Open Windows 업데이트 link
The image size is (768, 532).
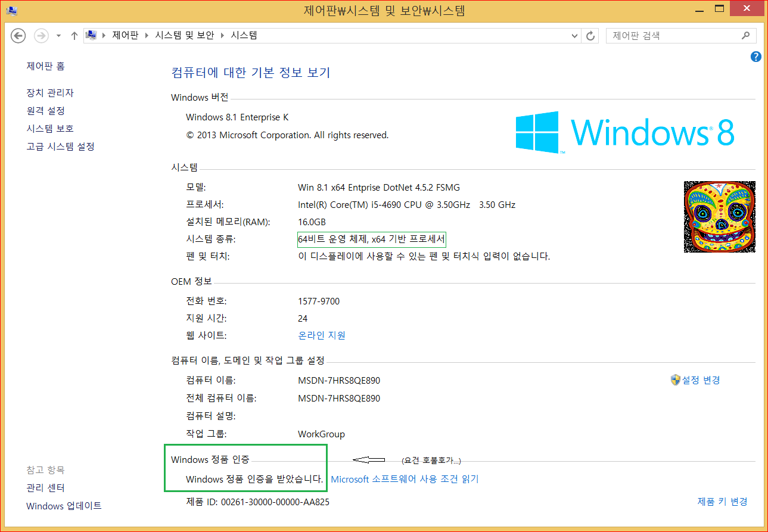pyautogui.click(x=64, y=506)
